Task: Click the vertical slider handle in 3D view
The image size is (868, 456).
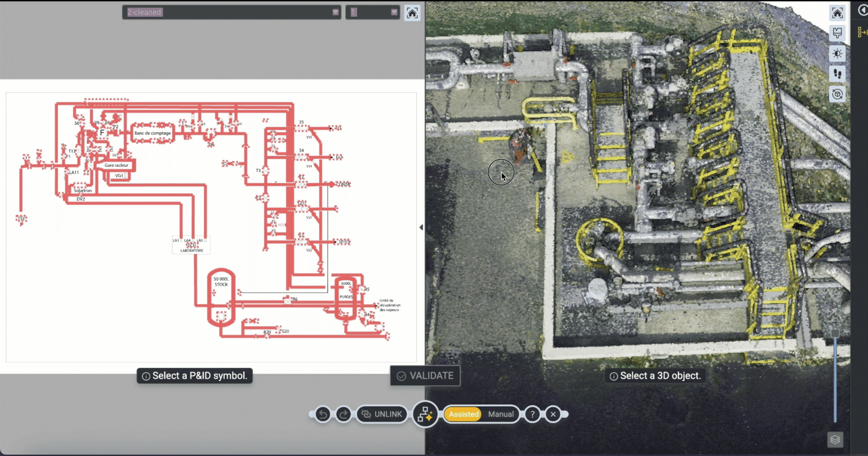Action: coord(835,333)
